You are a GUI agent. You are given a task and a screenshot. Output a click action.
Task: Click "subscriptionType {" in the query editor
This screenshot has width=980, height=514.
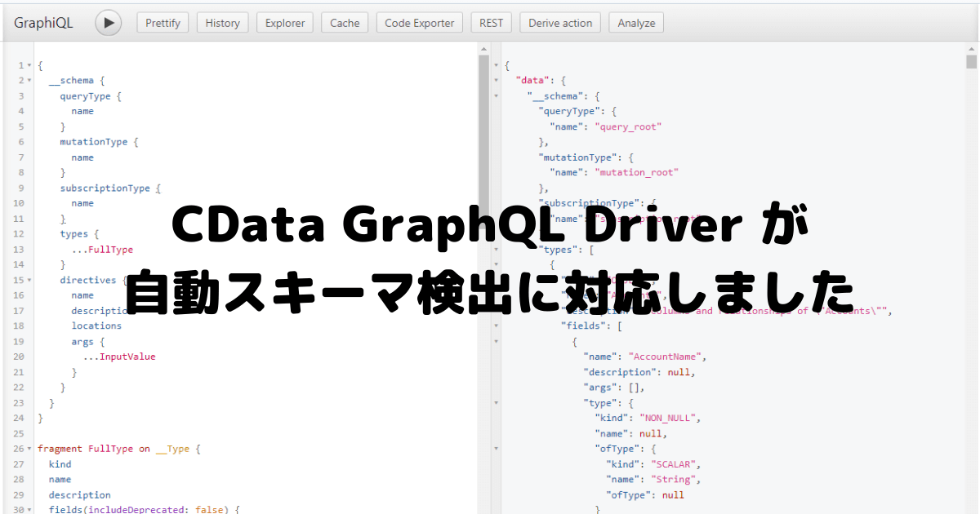tap(110, 188)
